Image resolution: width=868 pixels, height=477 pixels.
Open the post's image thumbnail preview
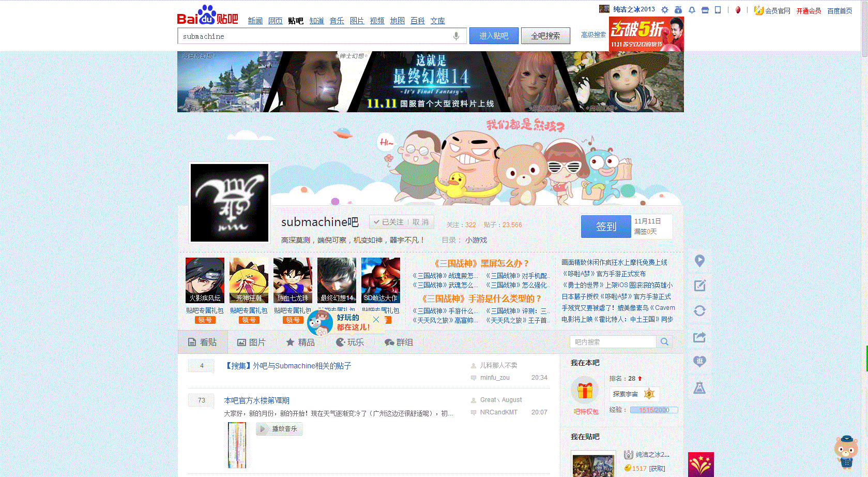coord(237,445)
